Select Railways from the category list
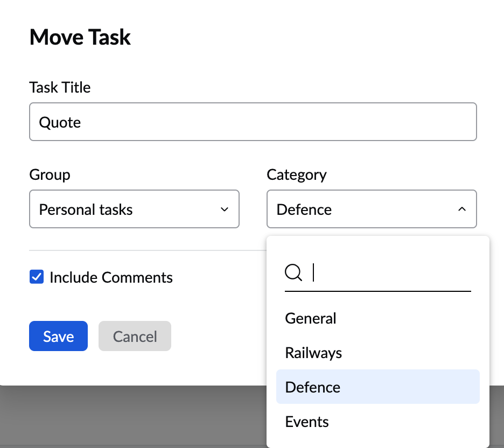 point(377,353)
